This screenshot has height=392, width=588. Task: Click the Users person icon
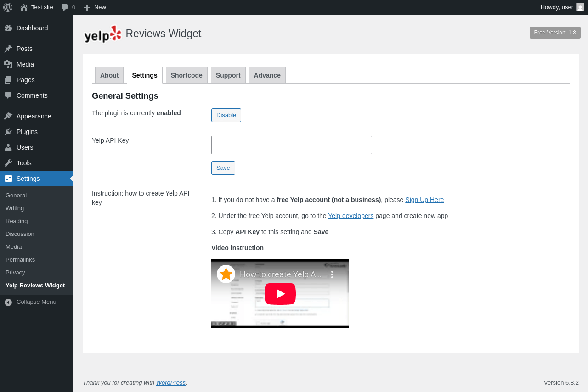[x=8, y=147]
